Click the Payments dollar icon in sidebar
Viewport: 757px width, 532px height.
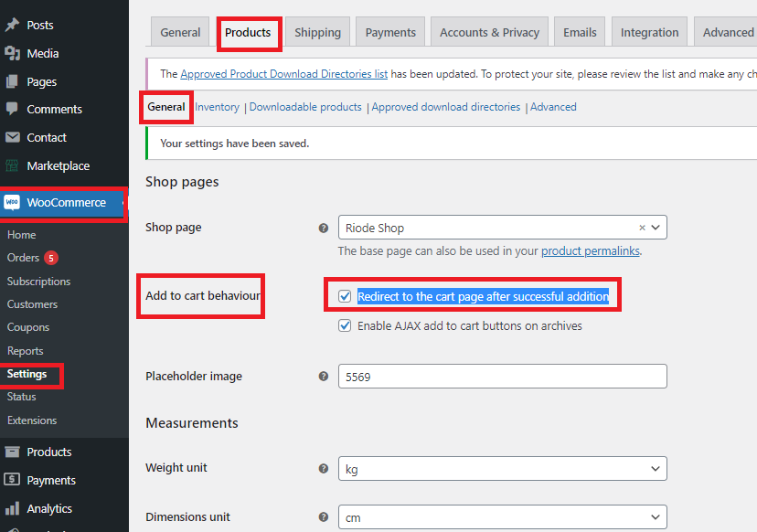point(12,480)
